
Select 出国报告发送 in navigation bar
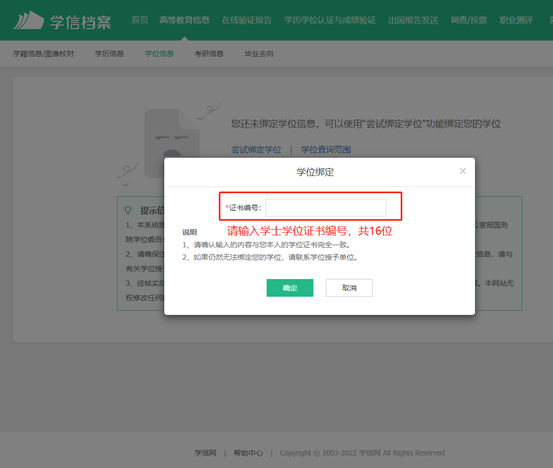point(413,20)
